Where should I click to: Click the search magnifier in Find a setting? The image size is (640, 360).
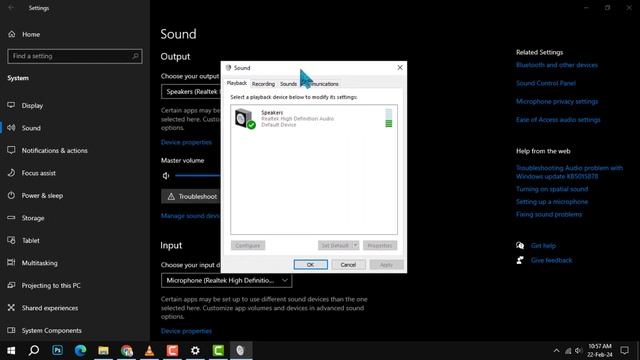(135, 56)
